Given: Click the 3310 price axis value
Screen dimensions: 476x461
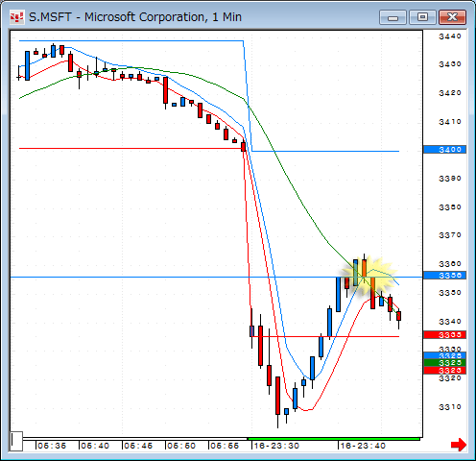Looking at the screenshot, I should click(x=450, y=407).
